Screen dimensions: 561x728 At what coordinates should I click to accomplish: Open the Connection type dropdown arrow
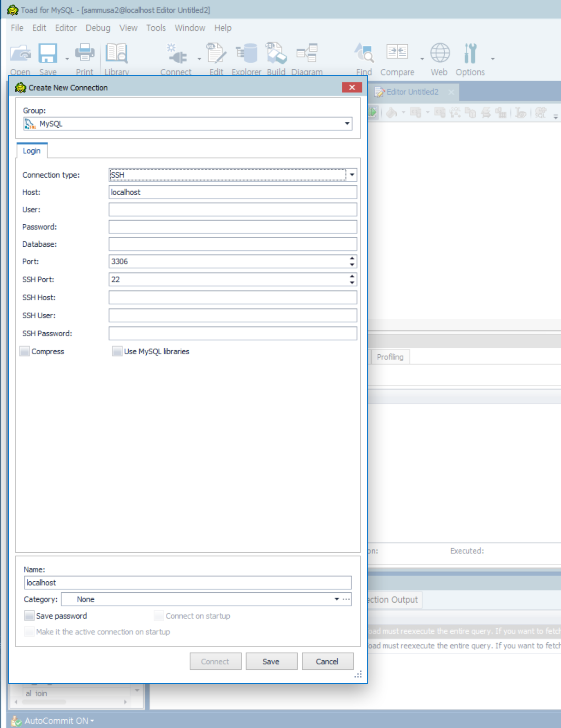pos(352,175)
